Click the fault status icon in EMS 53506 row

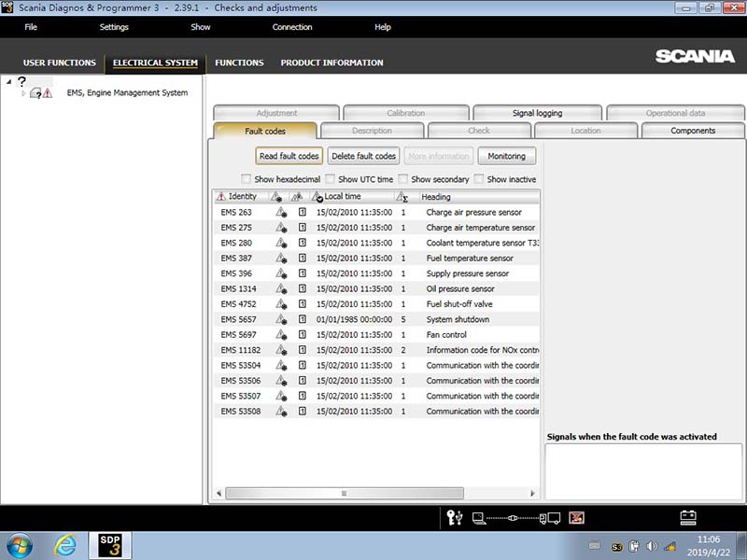pos(281,381)
